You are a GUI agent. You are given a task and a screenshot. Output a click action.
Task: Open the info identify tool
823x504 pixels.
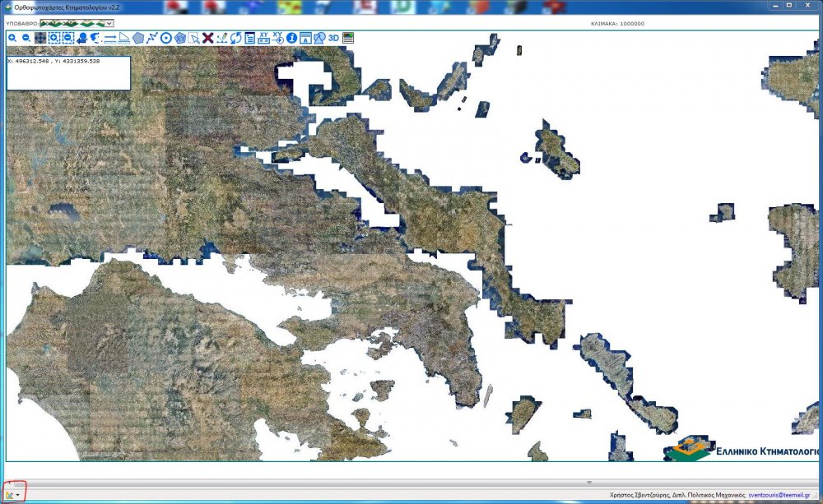click(x=291, y=38)
